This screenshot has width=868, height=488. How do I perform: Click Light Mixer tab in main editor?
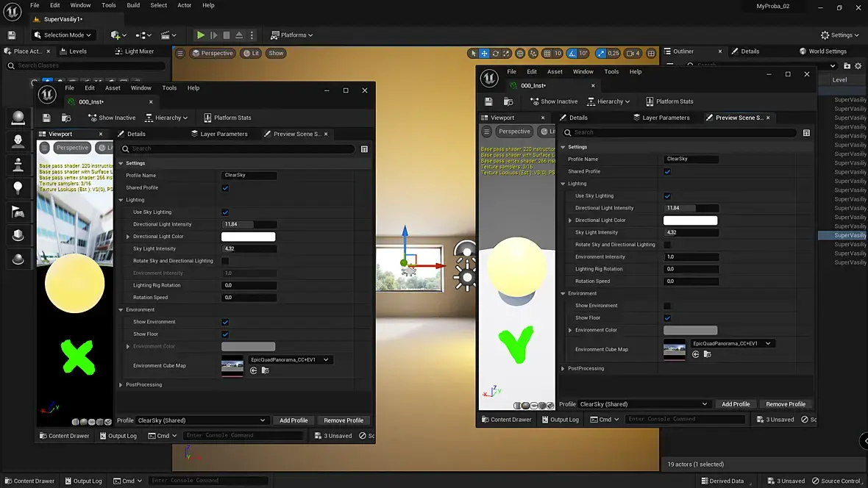click(x=135, y=51)
